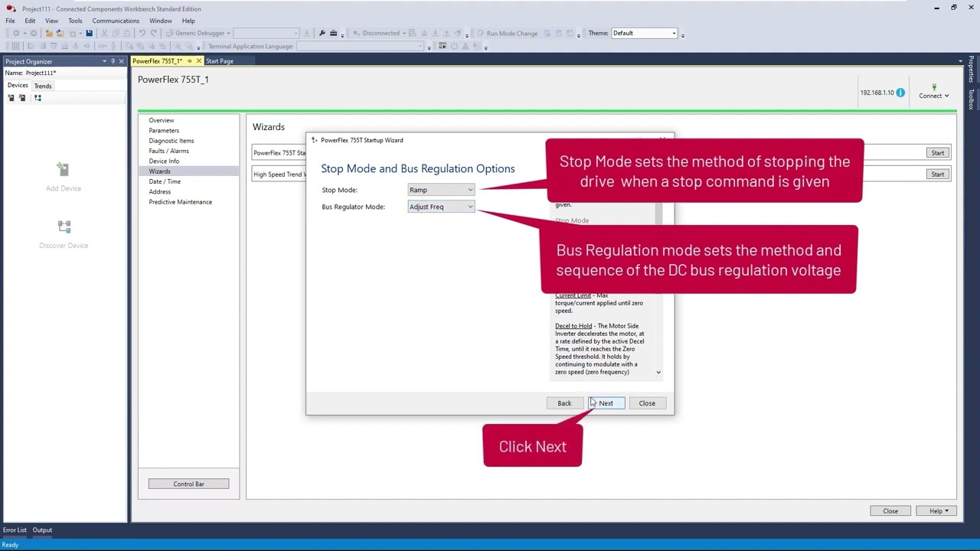Select Overview in the device navigation list
This screenshot has height=551, width=980.
tap(161, 120)
